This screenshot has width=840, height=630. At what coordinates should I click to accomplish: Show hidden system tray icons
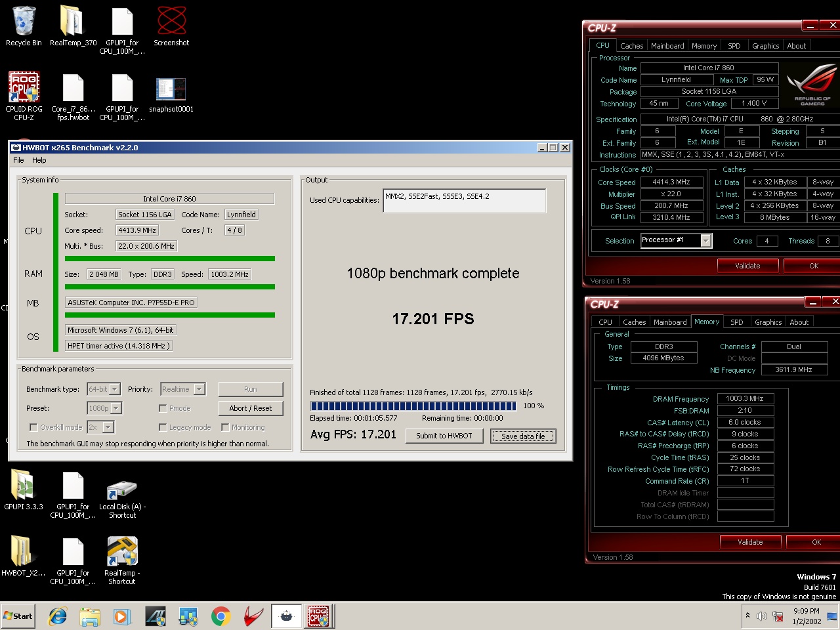747,616
